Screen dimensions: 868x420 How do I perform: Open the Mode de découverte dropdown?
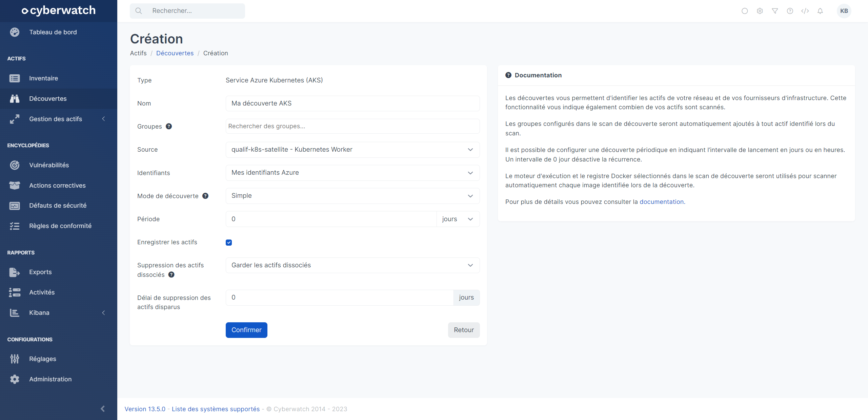[352, 196]
